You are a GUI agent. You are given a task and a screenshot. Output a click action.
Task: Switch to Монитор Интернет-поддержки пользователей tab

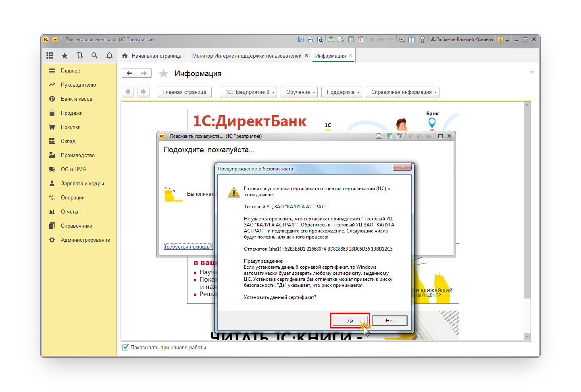247,56
